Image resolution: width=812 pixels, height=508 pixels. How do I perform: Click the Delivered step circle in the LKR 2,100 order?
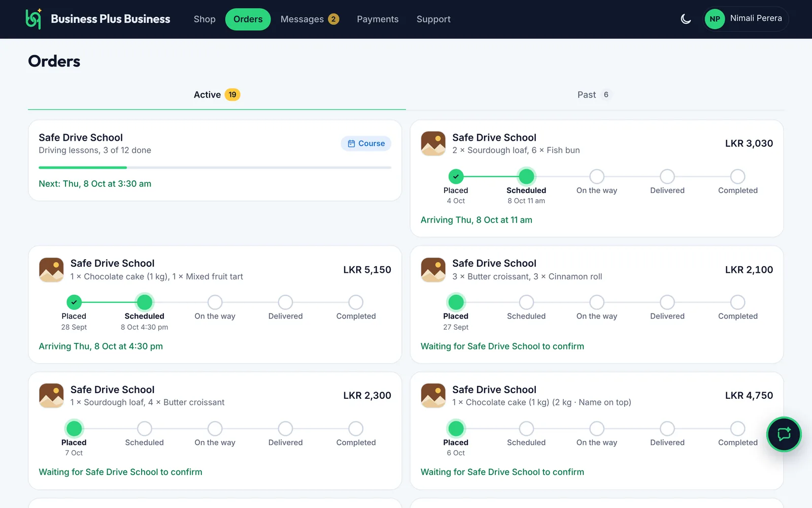(x=667, y=302)
